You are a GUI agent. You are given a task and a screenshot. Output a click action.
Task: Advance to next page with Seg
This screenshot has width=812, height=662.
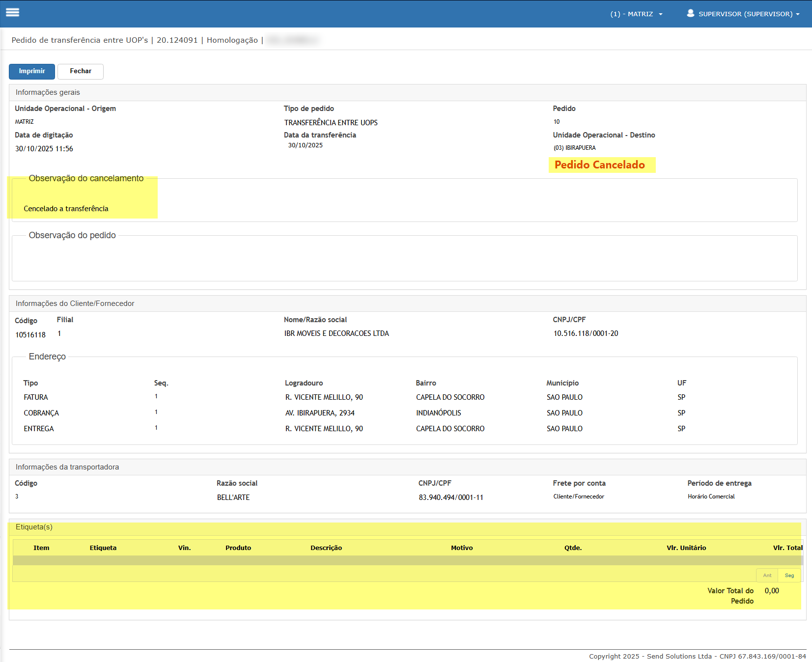tap(789, 575)
